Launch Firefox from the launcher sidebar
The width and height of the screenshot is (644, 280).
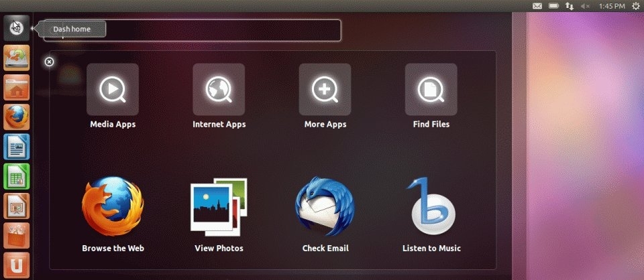click(16, 117)
